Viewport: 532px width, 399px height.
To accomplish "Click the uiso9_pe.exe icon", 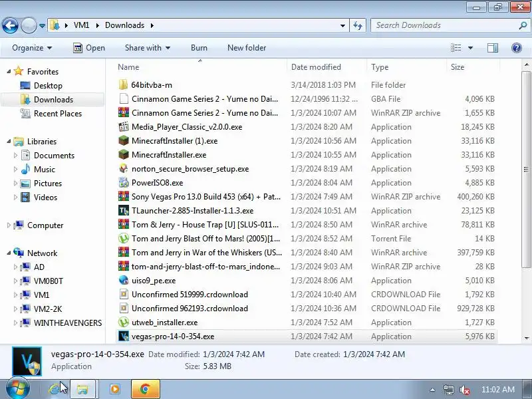I will point(124,280).
